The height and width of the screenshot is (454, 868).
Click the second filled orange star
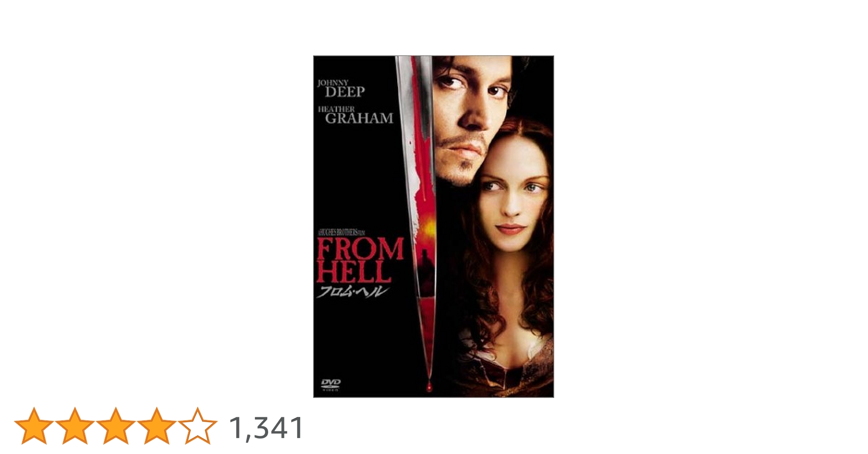(75, 426)
